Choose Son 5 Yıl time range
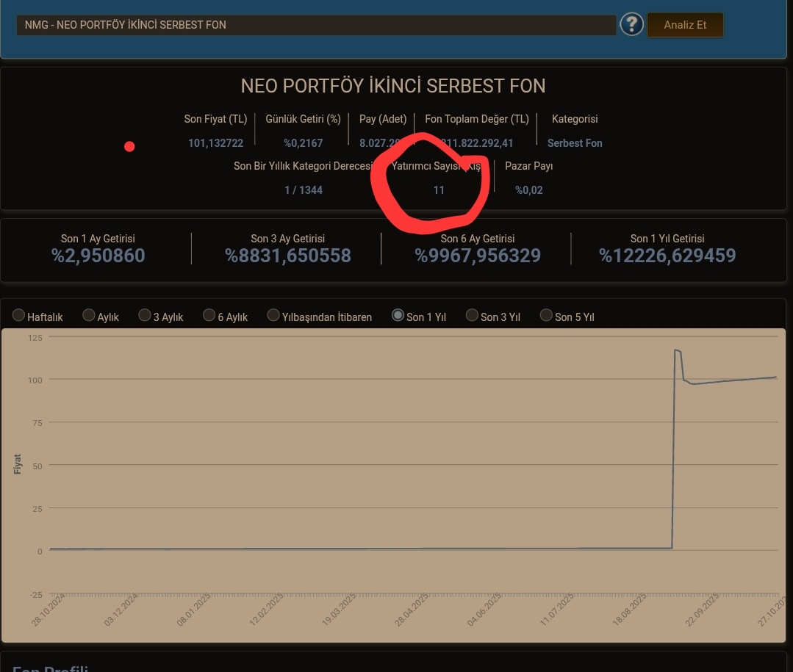793x672 pixels. pyautogui.click(x=546, y=315)
